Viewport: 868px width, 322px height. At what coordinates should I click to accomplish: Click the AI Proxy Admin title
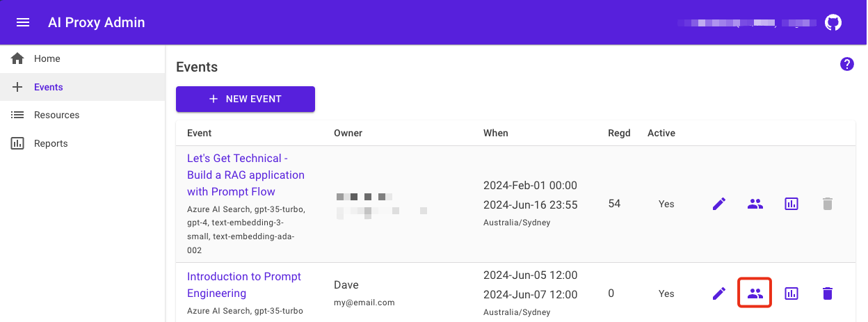tap(97, 22)
